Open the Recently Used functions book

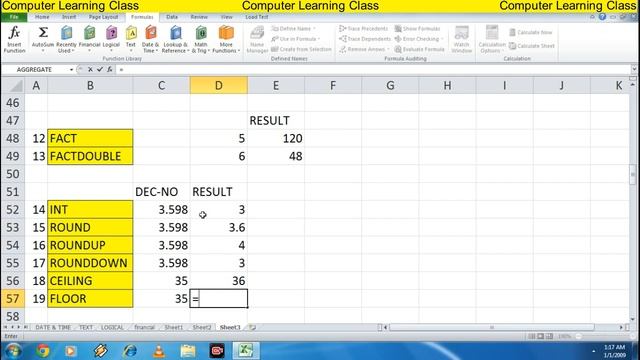pyautogui.click(x=66, y=39)
